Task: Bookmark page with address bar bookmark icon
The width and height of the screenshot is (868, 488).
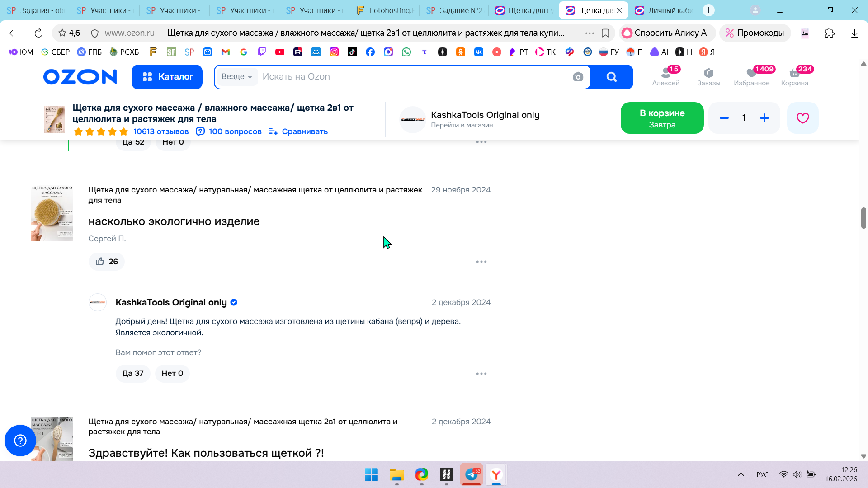Action: (x=605, y=33)
